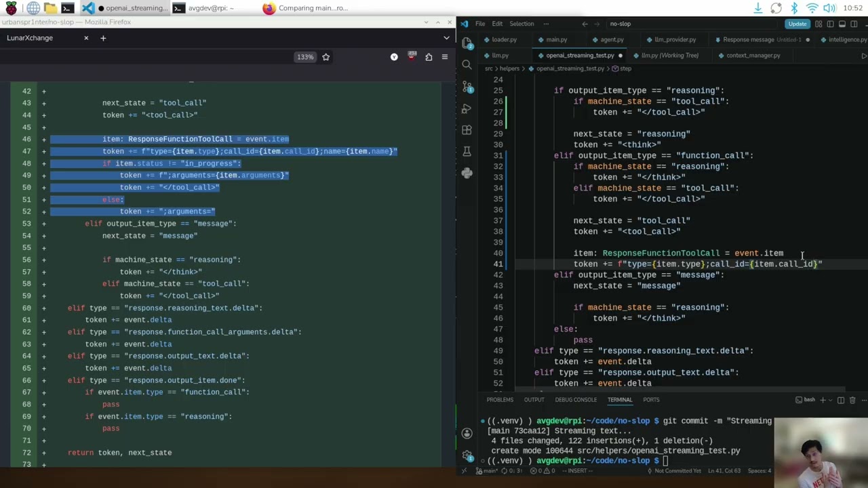Open the Python activity bar view
Screen dimensions: 868x488
(467, 174)
